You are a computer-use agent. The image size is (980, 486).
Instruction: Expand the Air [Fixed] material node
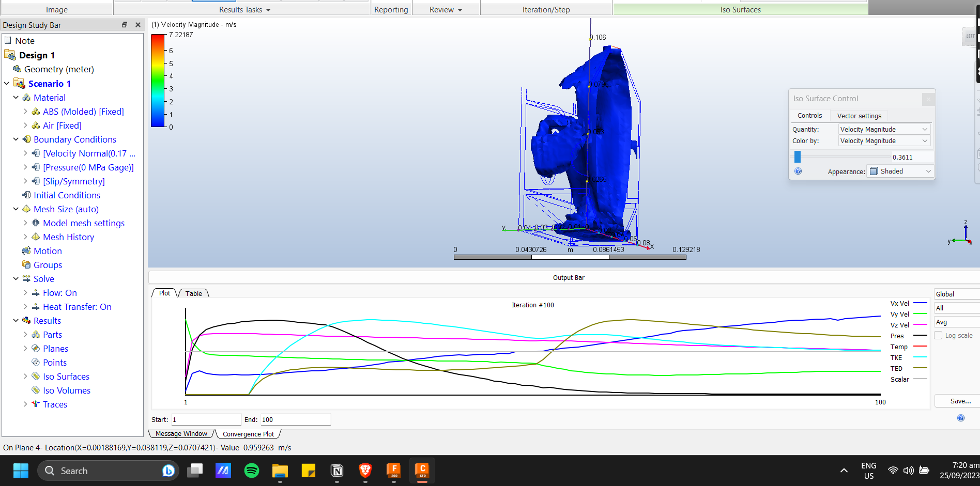[x=25, y=125]
